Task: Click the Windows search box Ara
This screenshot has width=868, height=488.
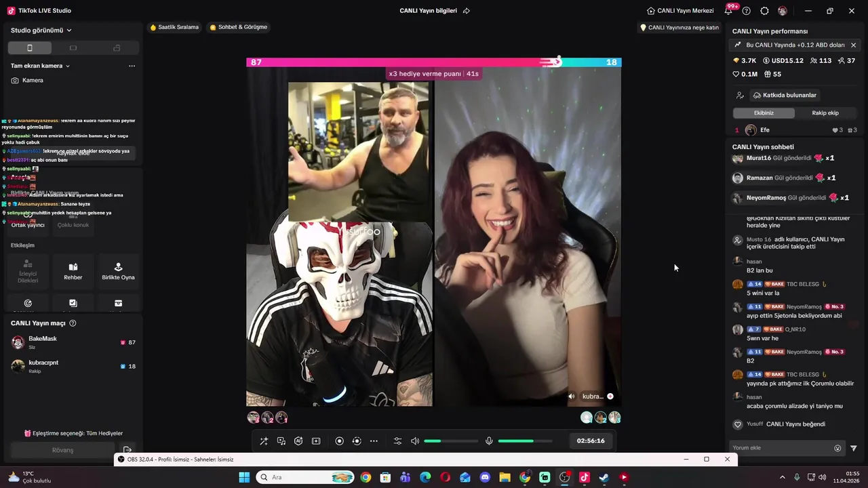Action: (x=305, y=477)
